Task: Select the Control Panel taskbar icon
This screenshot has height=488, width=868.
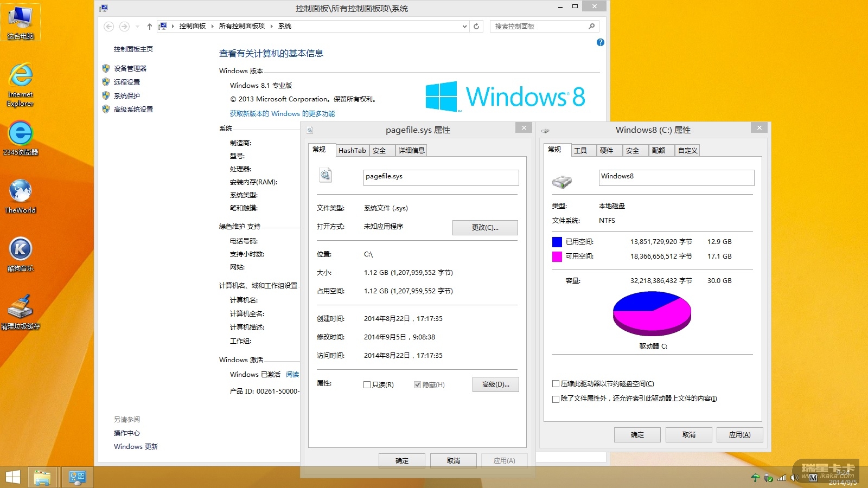Action: point(77,477)
